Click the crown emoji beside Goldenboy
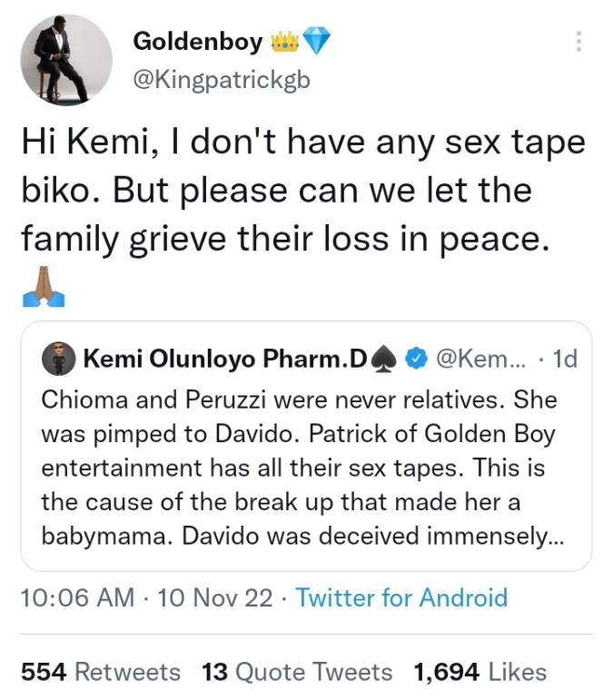This screenshot has width=613, height=700. point(284,42)
